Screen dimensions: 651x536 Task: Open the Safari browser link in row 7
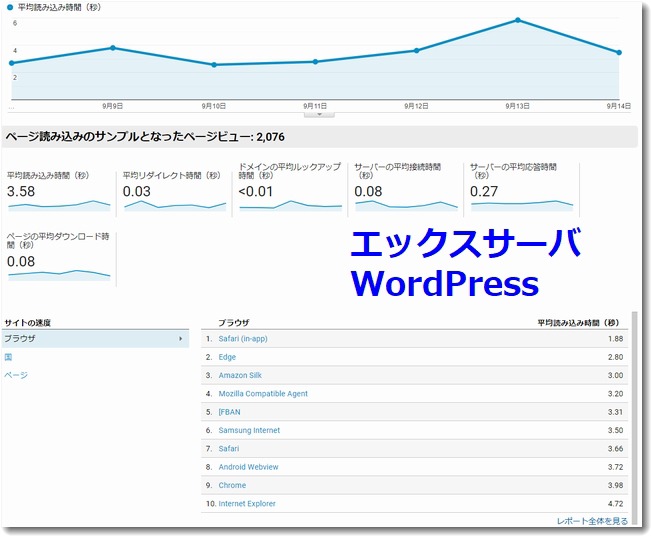pos(229,448)
